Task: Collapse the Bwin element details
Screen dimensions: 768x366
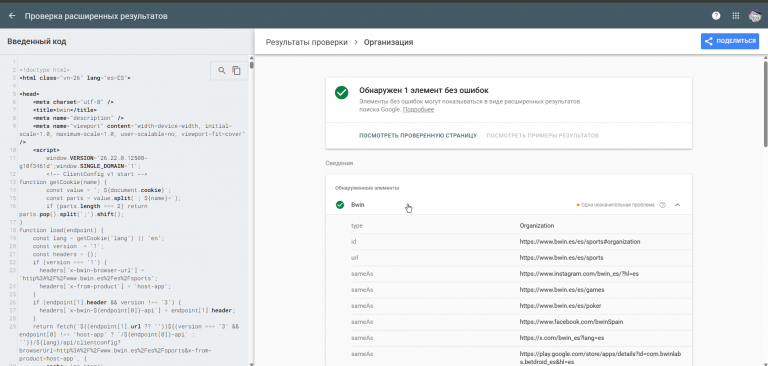Action: [x=677, y=205]
